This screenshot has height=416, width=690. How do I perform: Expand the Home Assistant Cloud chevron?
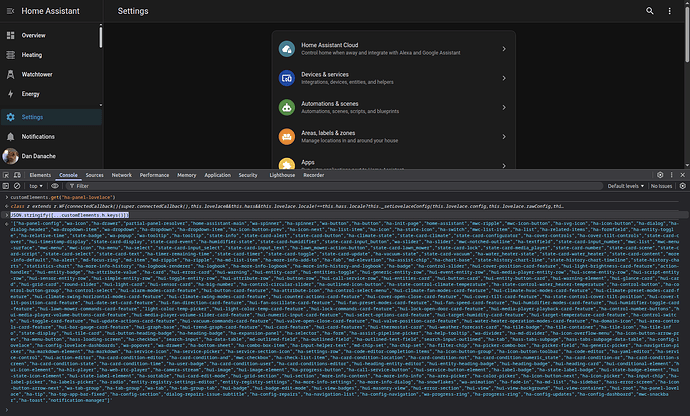coord(504,49)
